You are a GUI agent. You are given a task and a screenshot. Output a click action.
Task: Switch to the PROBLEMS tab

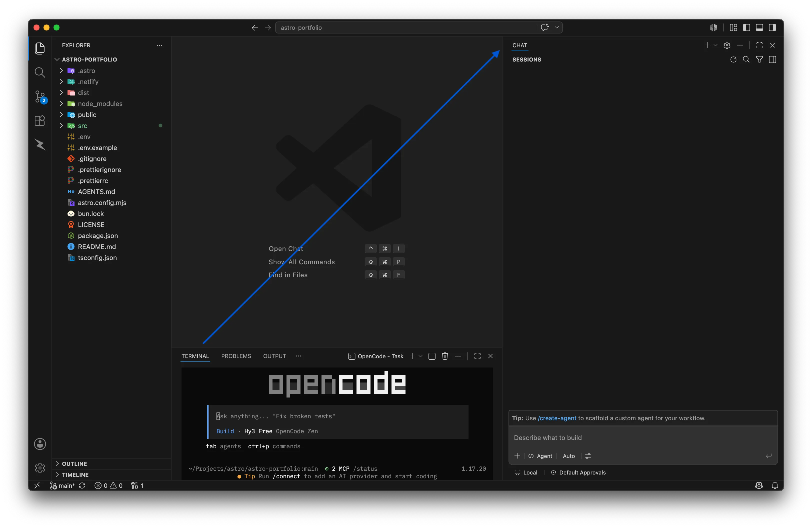pyautogui.click(x=236, y=356)
